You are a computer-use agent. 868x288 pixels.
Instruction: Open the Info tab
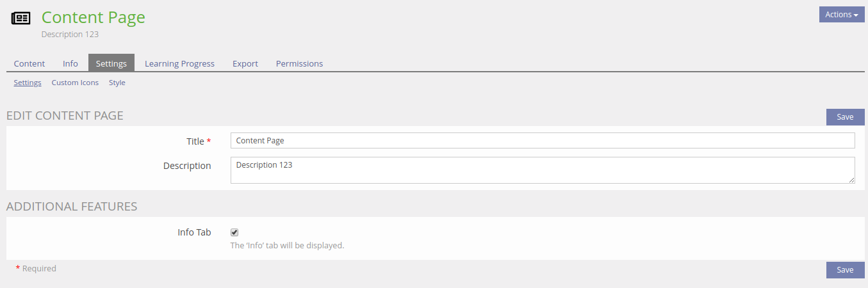click(70, 63)
